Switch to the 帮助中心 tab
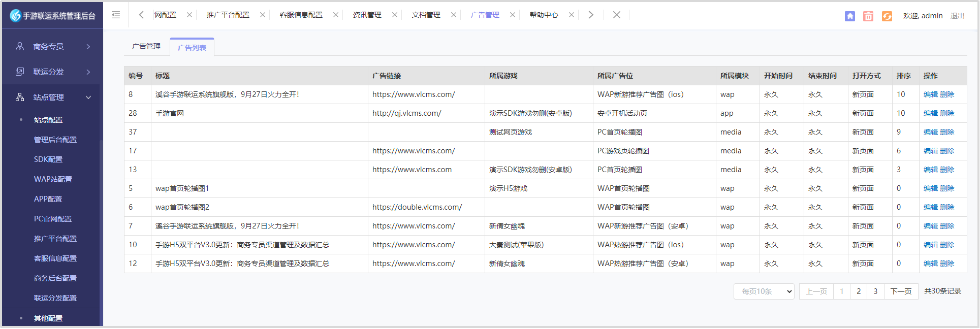The image size is (980, 329). (544, 15)
